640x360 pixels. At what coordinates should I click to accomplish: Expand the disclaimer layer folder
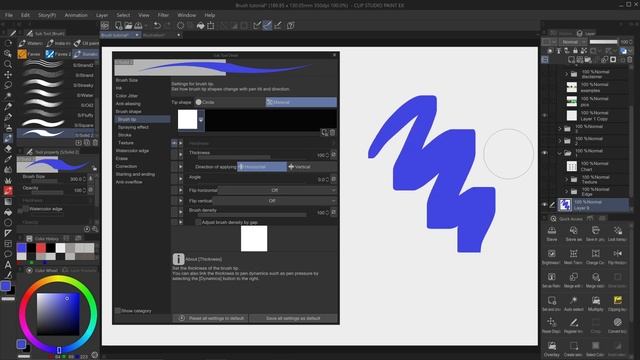pyautogui.click(x=567, y=74)
